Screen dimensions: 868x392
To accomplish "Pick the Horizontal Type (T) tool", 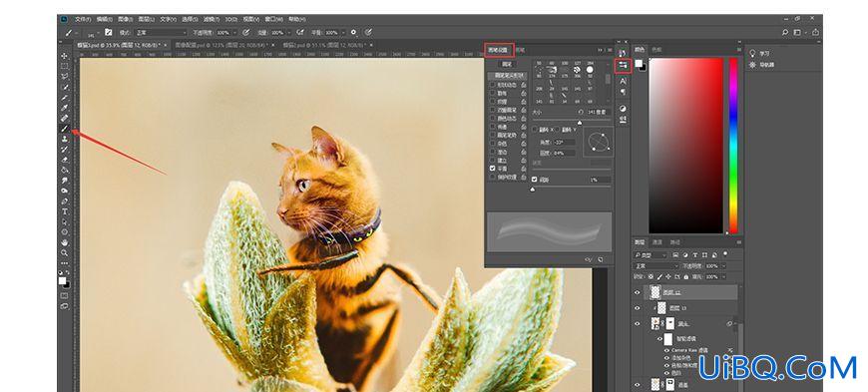I will [65, 211].
